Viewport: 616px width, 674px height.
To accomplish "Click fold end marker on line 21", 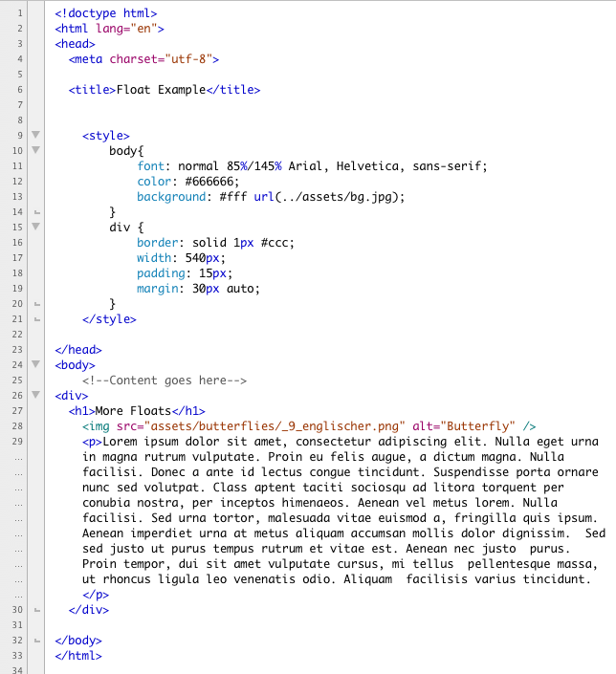I will pos(36,304).
